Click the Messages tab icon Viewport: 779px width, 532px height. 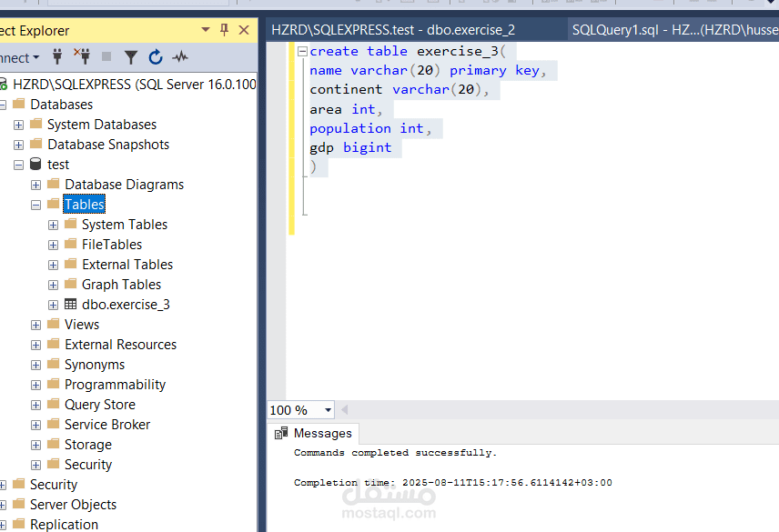point(281,433)
